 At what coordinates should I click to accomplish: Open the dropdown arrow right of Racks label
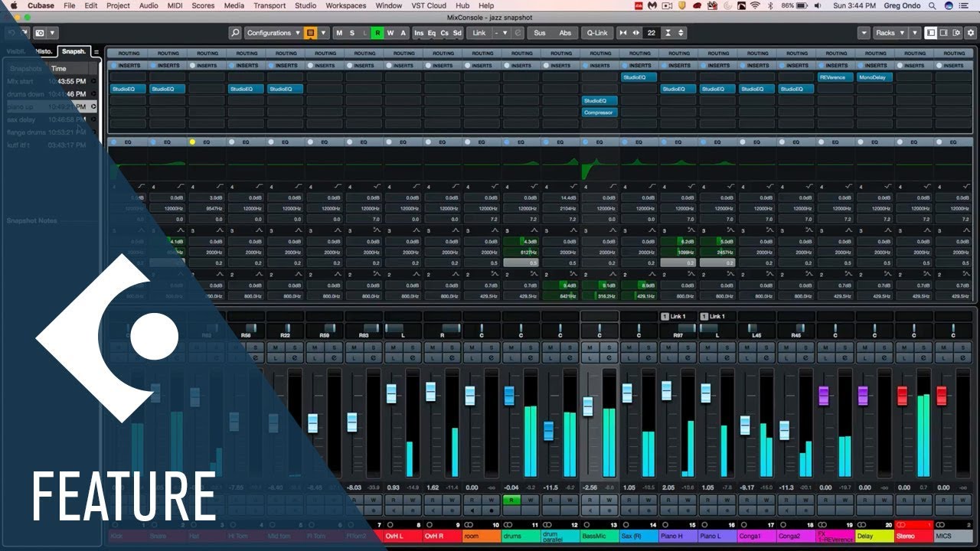913,33
